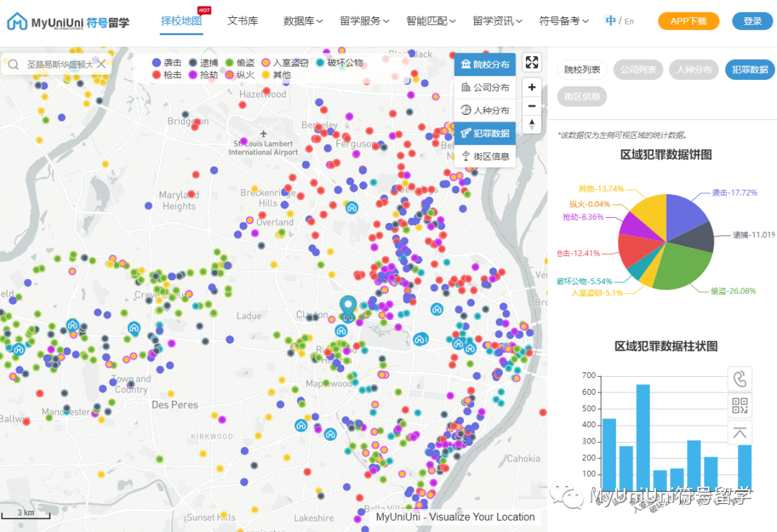777x532 pixels.
Task: Switch language to 中 Chinese
Action: (x=611, y=21)
